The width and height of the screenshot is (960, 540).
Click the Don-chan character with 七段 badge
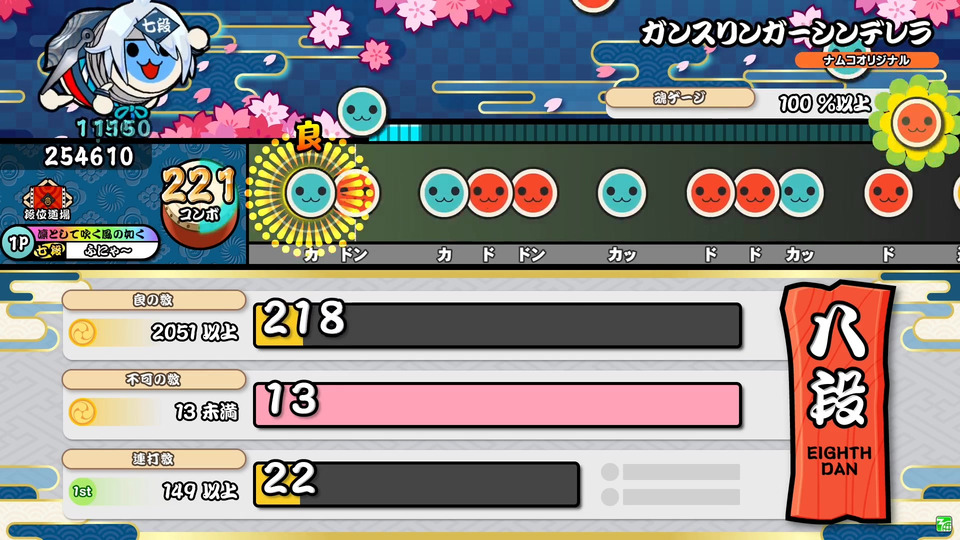[x=122, y=58]
